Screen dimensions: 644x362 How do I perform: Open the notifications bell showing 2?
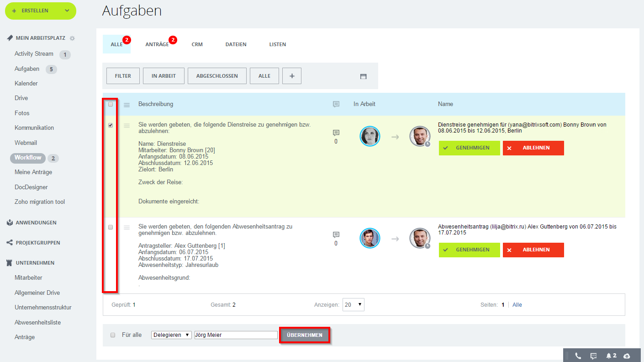tap(609, 355)
